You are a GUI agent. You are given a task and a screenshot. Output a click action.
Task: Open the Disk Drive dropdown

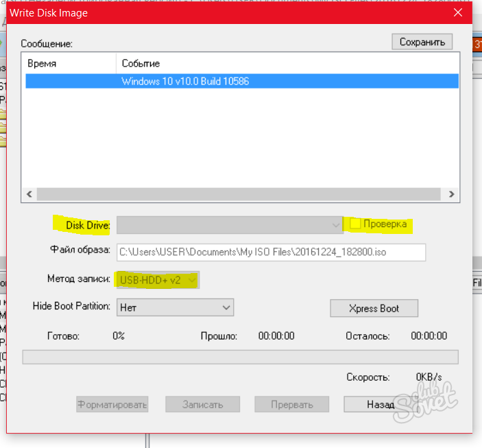230,224
